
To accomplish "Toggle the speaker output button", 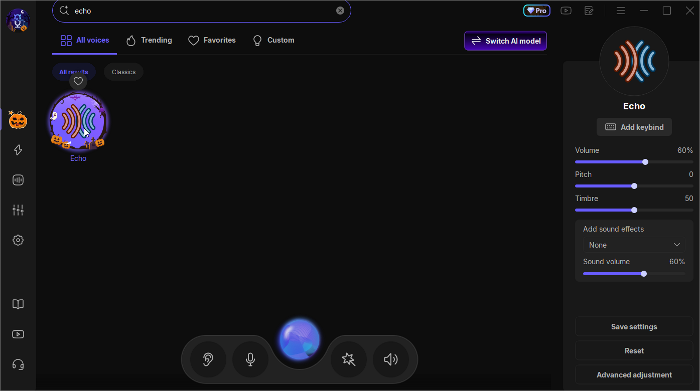I will [x=391, y=359].
